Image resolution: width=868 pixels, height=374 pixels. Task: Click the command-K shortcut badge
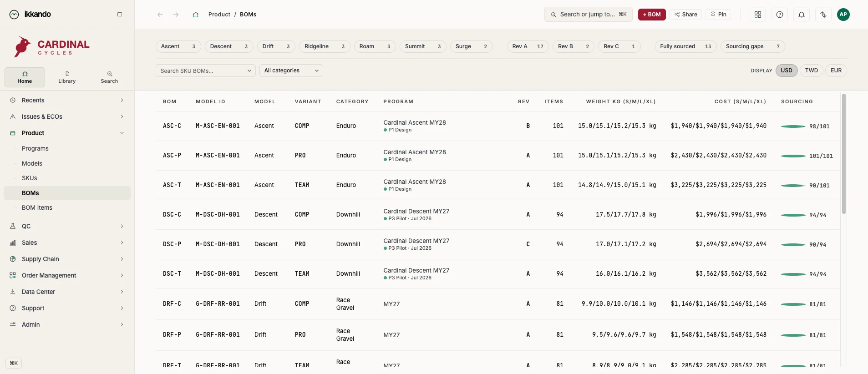tap(14, 363)
